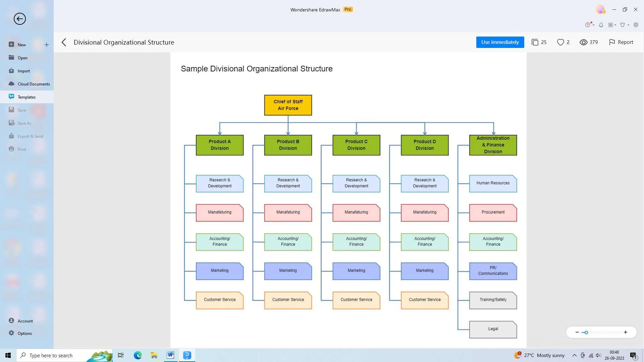The height and width of the screenshot is (362, 644).
Task: Click the Use immediately button
Action: tap(500, 42)
